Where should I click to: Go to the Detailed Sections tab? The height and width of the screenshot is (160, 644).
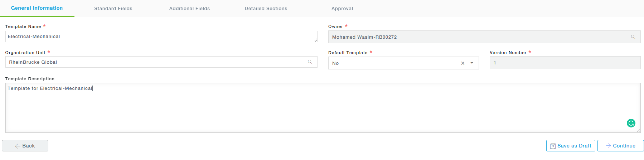[266, 8]
